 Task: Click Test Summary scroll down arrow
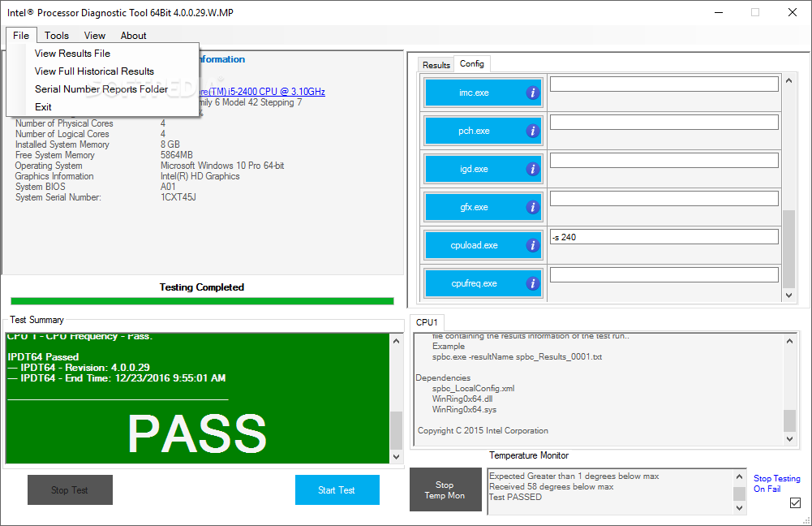(x=396, y=456)
